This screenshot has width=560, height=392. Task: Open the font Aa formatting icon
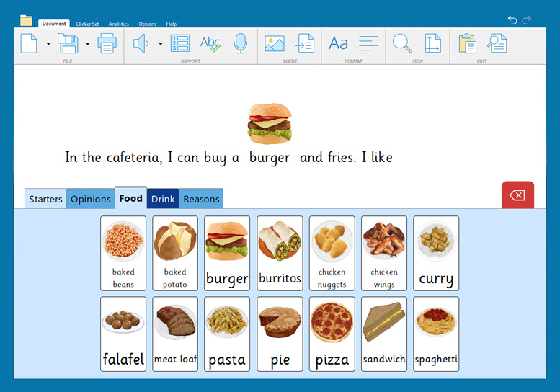coord(338,43)
